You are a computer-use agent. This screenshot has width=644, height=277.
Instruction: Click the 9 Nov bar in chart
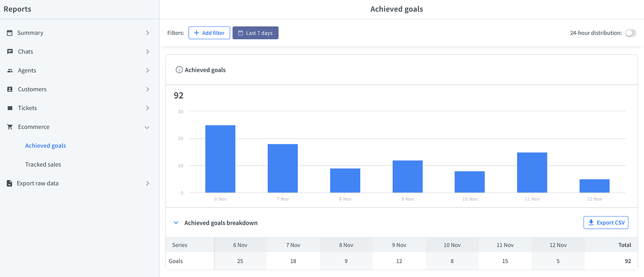(407, 177)
